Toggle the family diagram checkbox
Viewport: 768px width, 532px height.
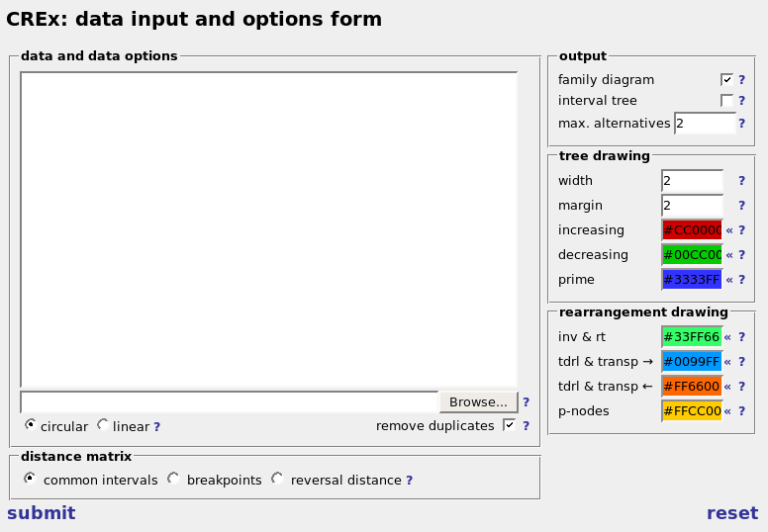click(x=726, y=79)
